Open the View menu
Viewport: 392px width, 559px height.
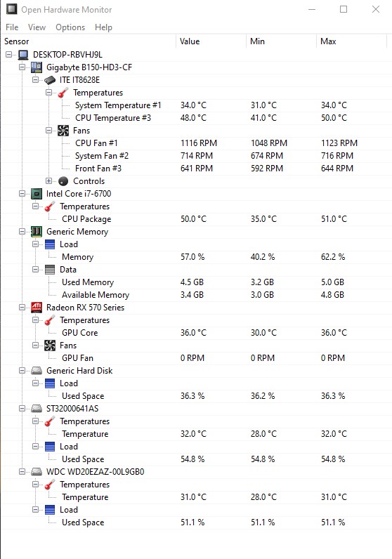37,27
